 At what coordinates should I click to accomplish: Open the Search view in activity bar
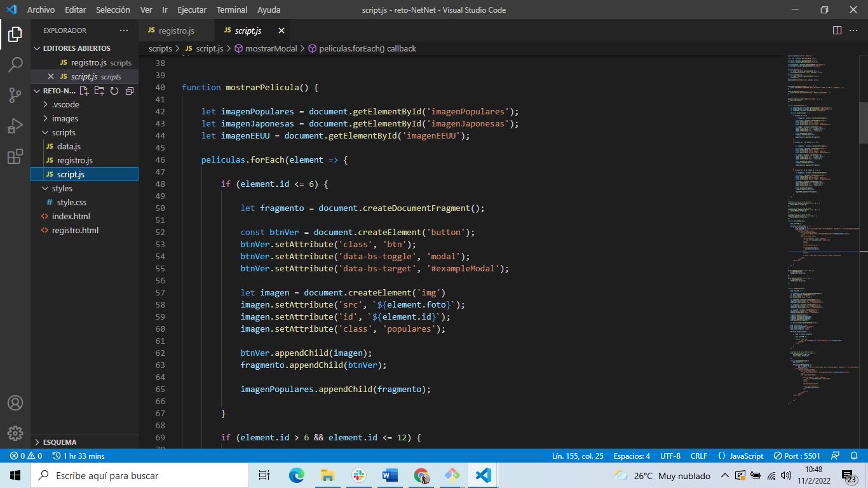[15, 64]
